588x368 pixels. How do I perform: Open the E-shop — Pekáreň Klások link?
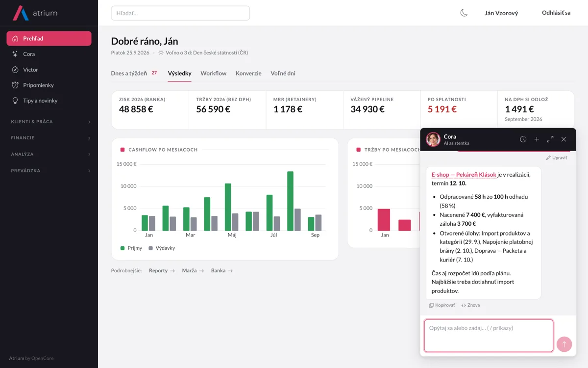pos(464,175)
